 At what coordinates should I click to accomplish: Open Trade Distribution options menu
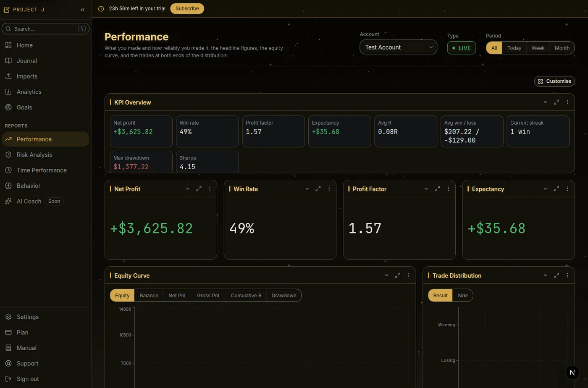point(567,275)
